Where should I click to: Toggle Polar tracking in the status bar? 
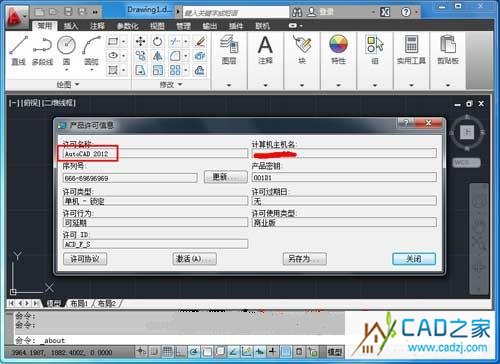(194, 351)
